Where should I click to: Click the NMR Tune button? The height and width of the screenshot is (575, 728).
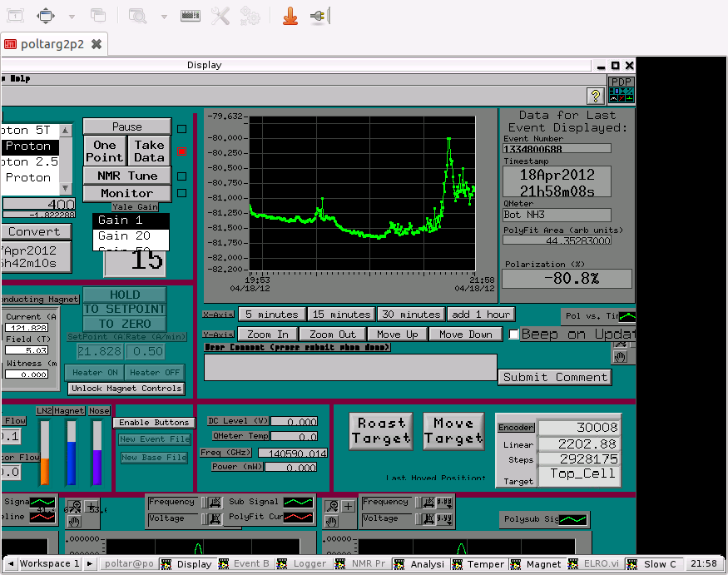126,176
